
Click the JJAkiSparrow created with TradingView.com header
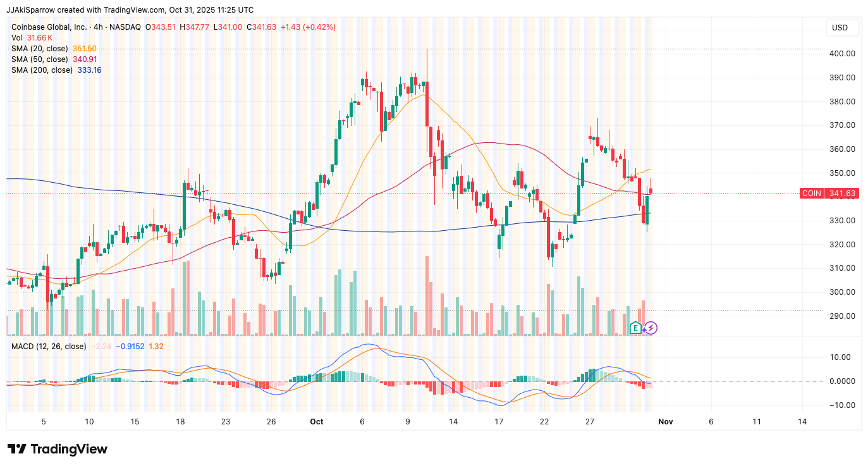pos(130,10)
